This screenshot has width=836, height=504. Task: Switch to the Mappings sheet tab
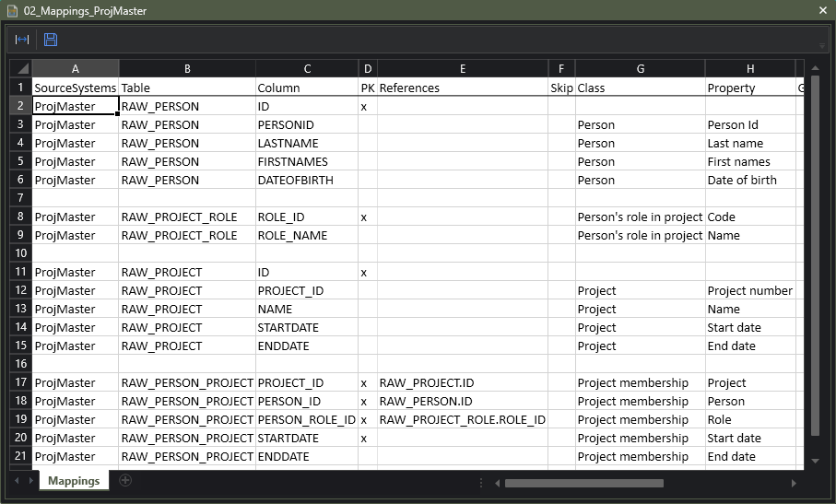pos(73,481)
